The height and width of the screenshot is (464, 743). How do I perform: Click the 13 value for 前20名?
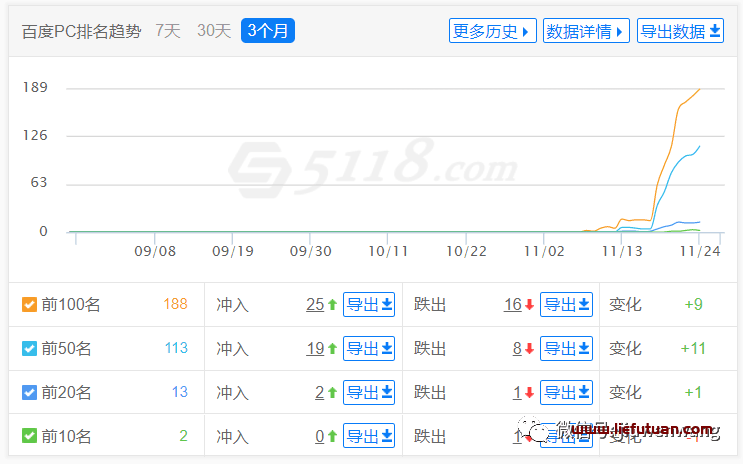[180, 391]
